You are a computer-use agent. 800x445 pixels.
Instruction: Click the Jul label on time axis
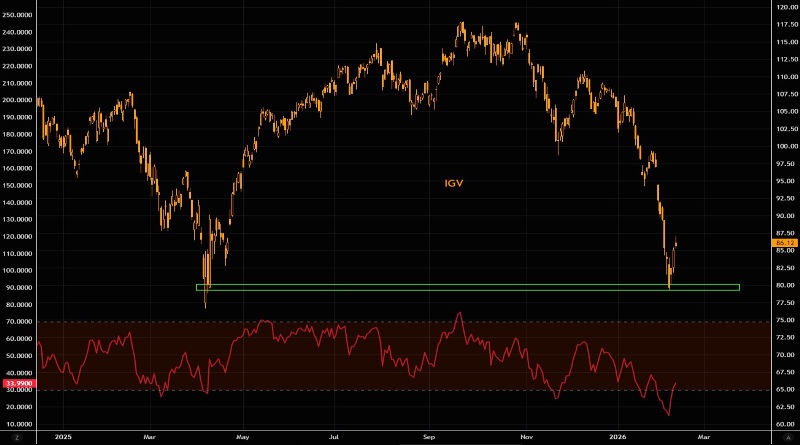(334, 437)
